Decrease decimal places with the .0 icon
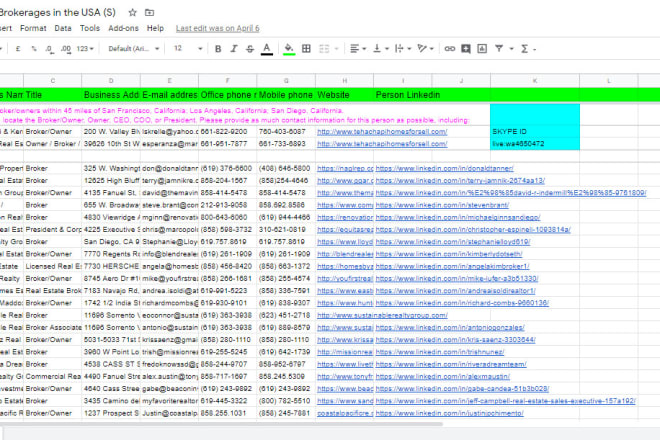The width and height of the screenshot is (660, 440). click(49, 49)
